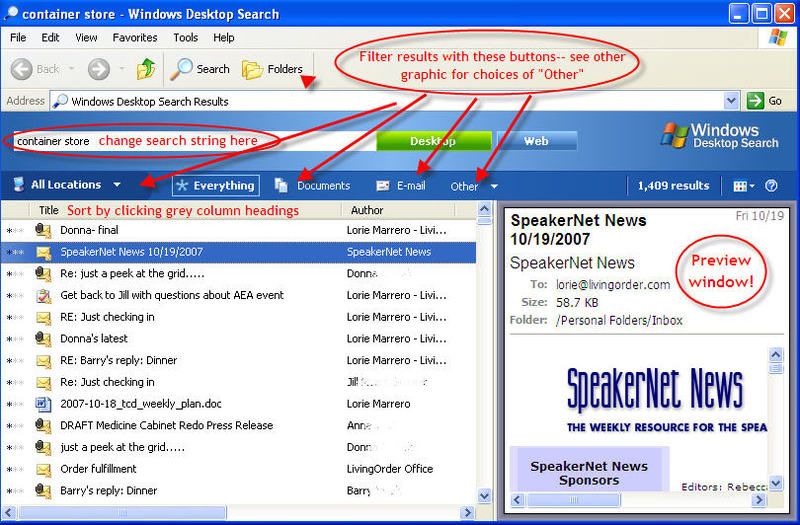Select the row DRAFT Medicine Cabinet Redo Press Release
The width and height of the screenshot is (800, 525).
tap(239, 426)
